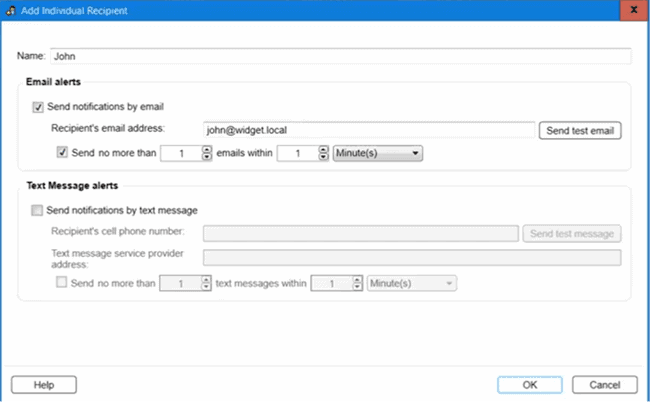Decrease the email count stepper down arrow
This screenshot has height=402, width=650.
pyautogui.click(x=206, y=157)
